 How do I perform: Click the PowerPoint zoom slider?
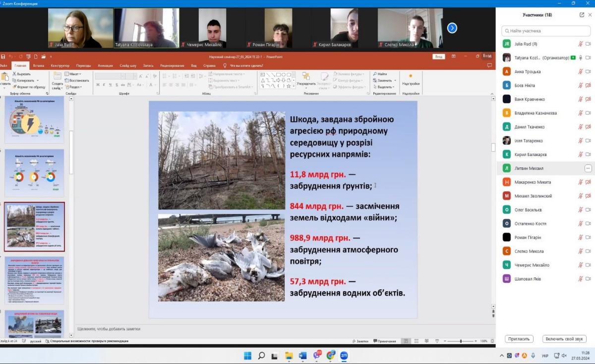pos(461,341)
